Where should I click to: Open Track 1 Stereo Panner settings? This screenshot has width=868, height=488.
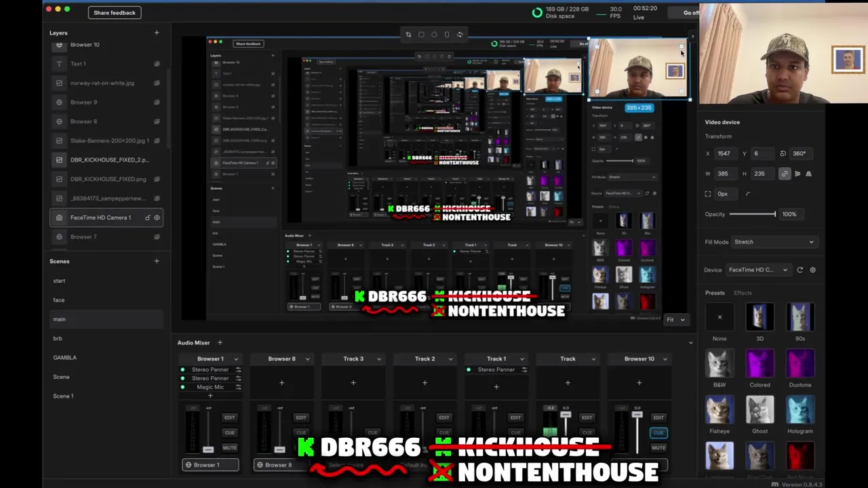point(524,369)
